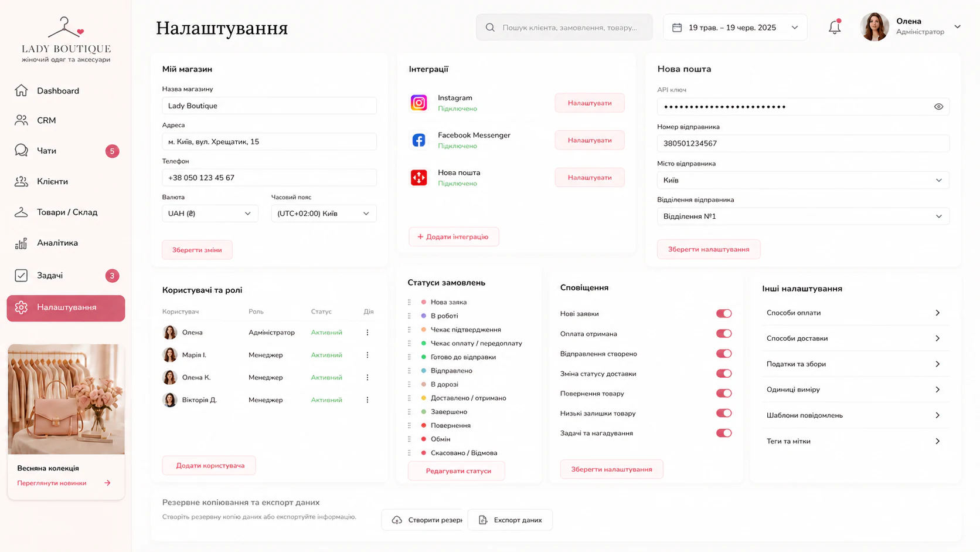The height and width of the screenshot is (552, 980).
Task: Open the date range picker dropdown
Action: [x=735, y=28]
